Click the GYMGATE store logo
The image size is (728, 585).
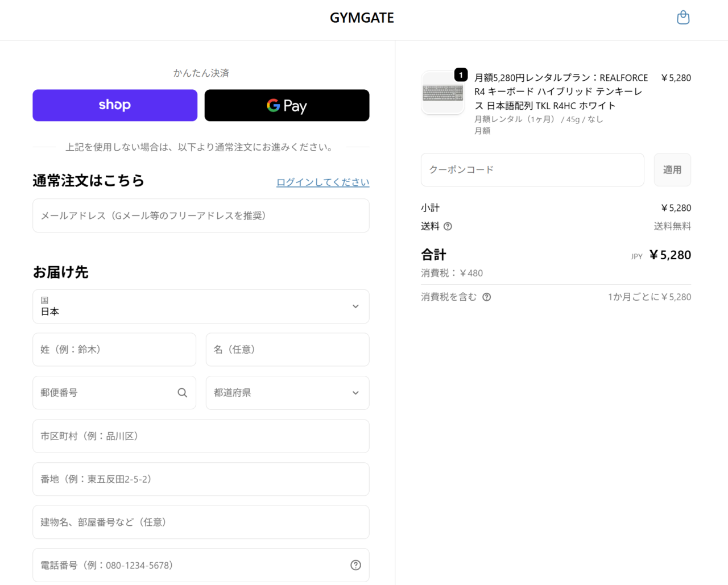[x=362, y=18]
